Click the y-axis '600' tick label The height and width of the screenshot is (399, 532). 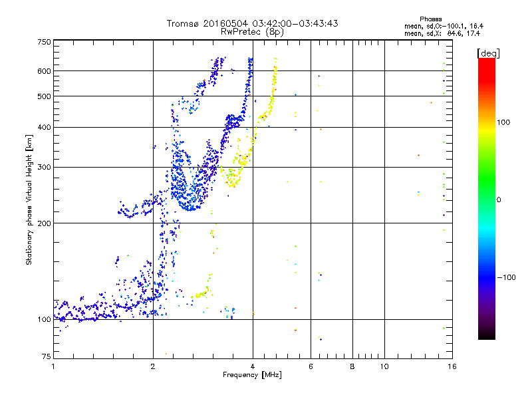point(44,71)
